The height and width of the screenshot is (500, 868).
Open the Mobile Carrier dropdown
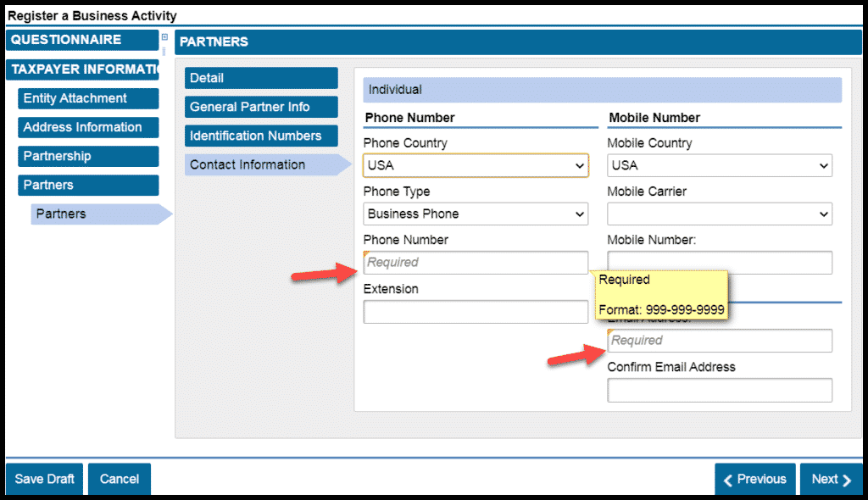pyautogui.click(x=720, y=214)
